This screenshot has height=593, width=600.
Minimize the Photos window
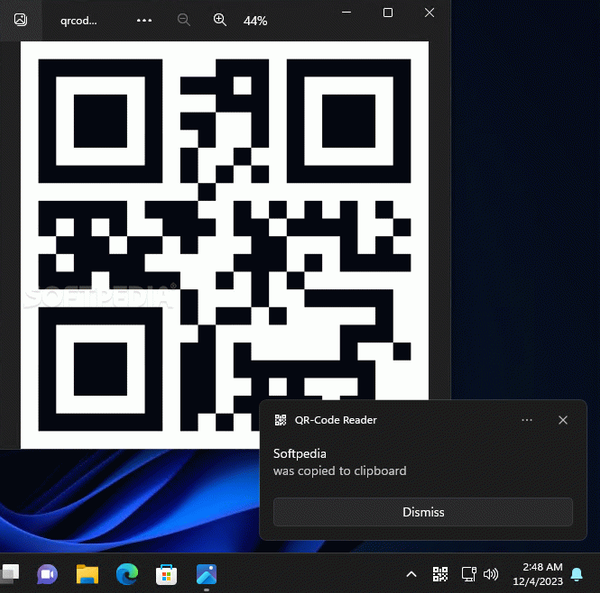click(x=346, y=12)
